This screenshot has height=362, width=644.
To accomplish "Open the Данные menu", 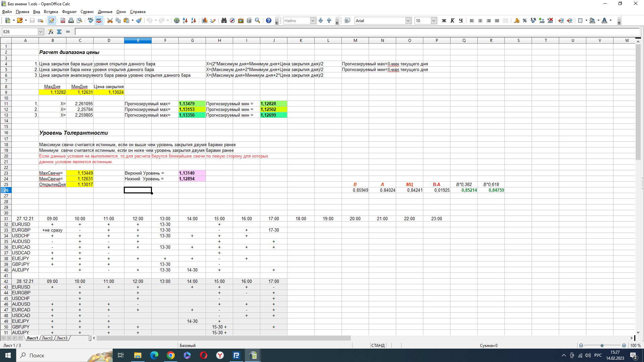I will click(105, 12).
